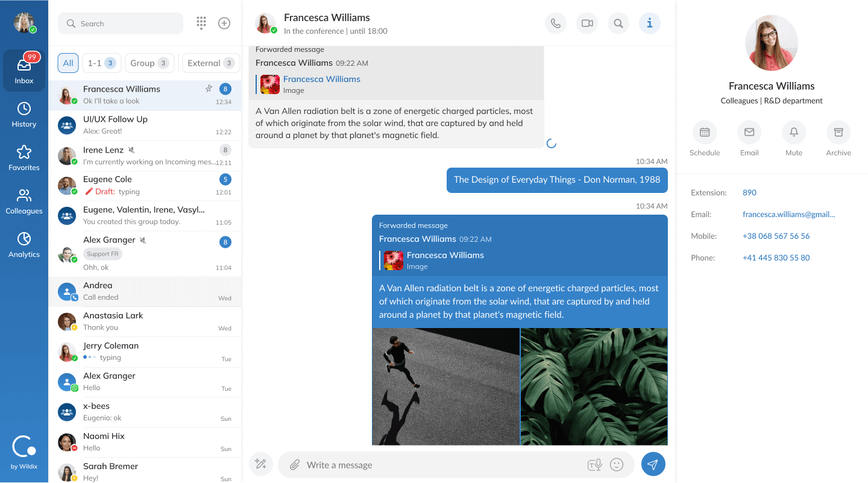This screenshot has width=868, height=483.
Task: Attach a file with the paperclip icon
Action: [x=294, y=465]
